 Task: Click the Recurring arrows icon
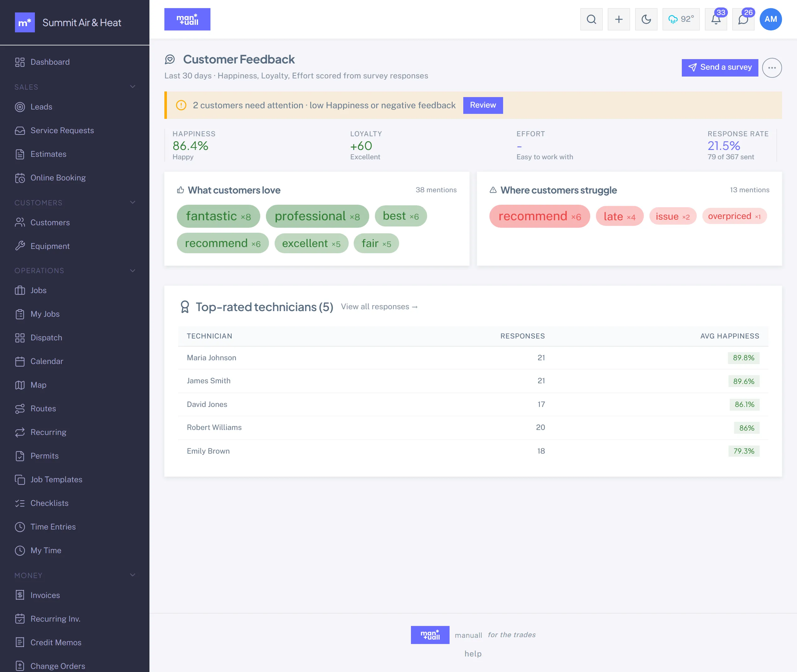point(20,432)
